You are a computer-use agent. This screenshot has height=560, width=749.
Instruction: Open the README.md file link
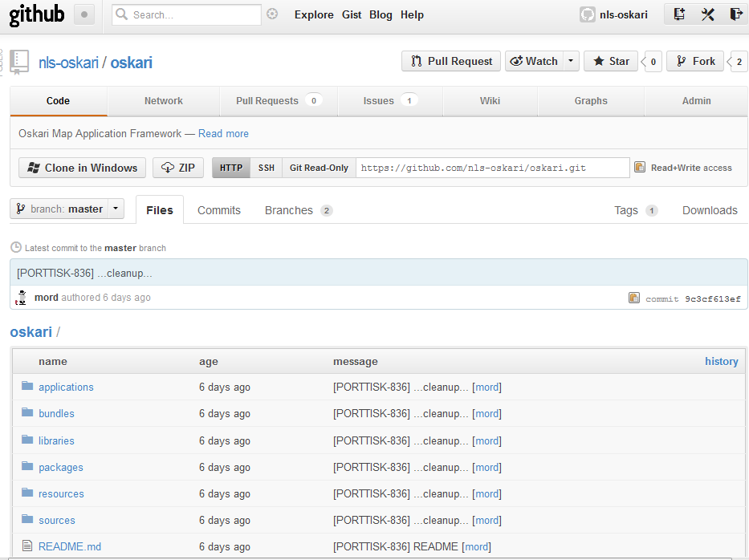pos(70,546)
